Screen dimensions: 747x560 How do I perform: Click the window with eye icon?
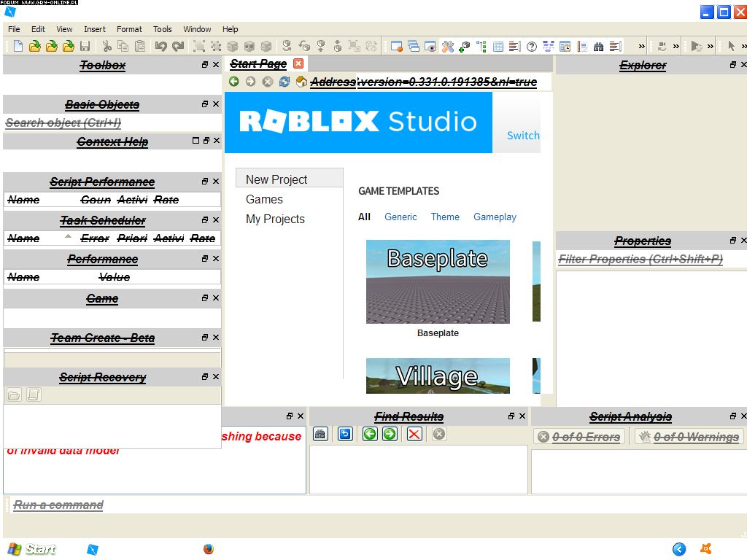coord(430,46)
